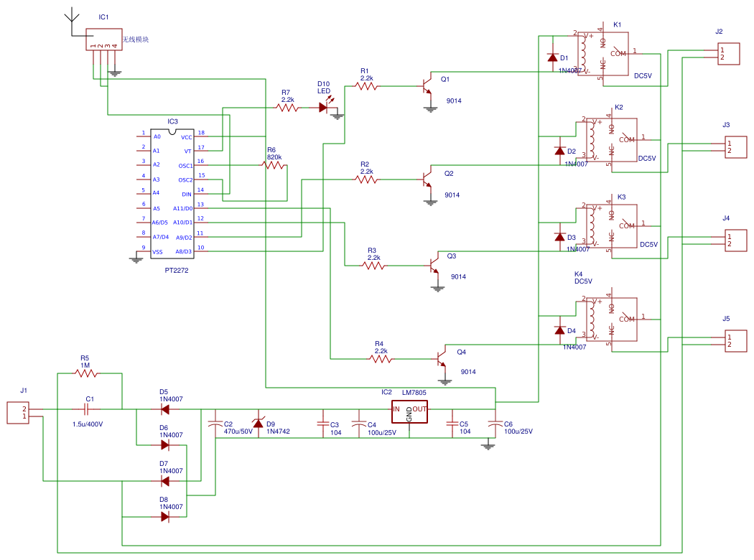Screen dimensions: 754x560
Task: Click connector J3 box
Action: click(x=736, y=147)
